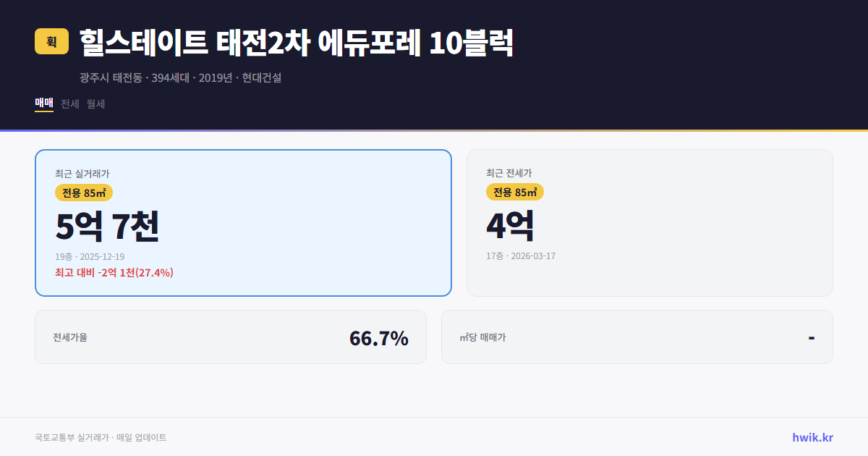
Task: Select the ㎡당 매매가 card
Action: [636, 337]
